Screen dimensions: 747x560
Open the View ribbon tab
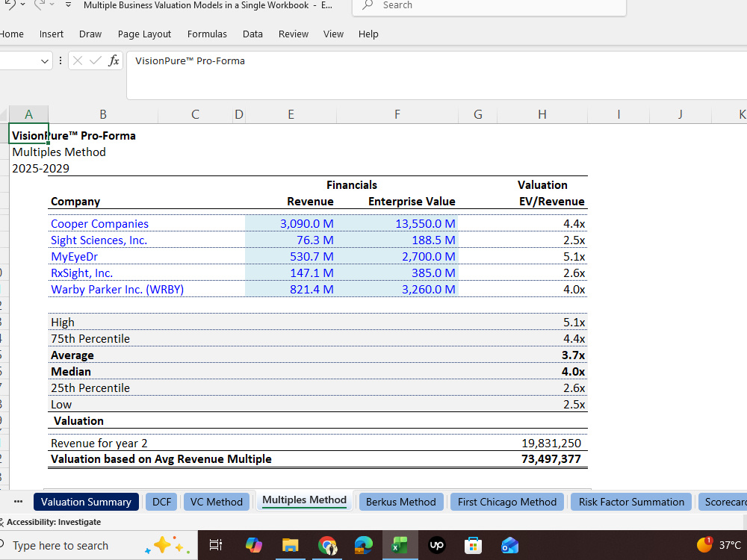tap(333, 34)
